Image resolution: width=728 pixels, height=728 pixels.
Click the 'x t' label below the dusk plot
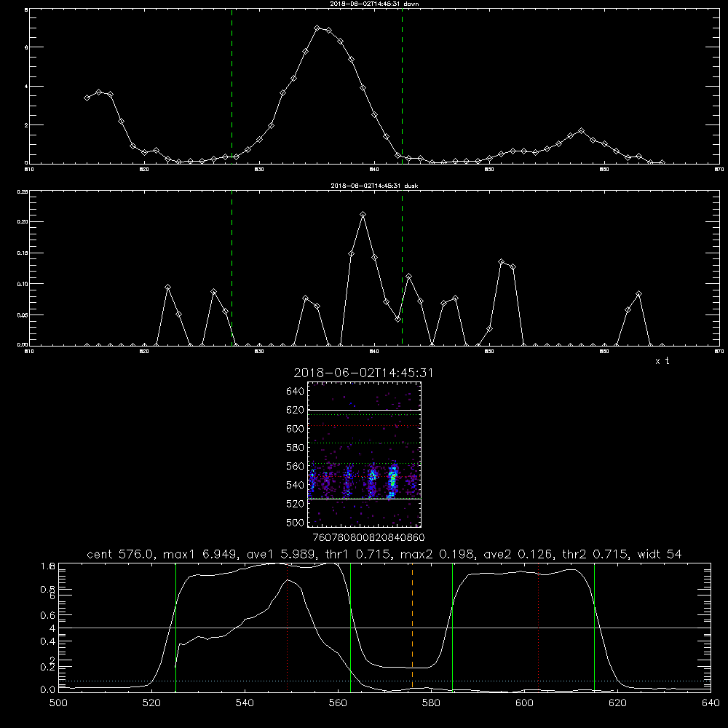coord(662,361)
